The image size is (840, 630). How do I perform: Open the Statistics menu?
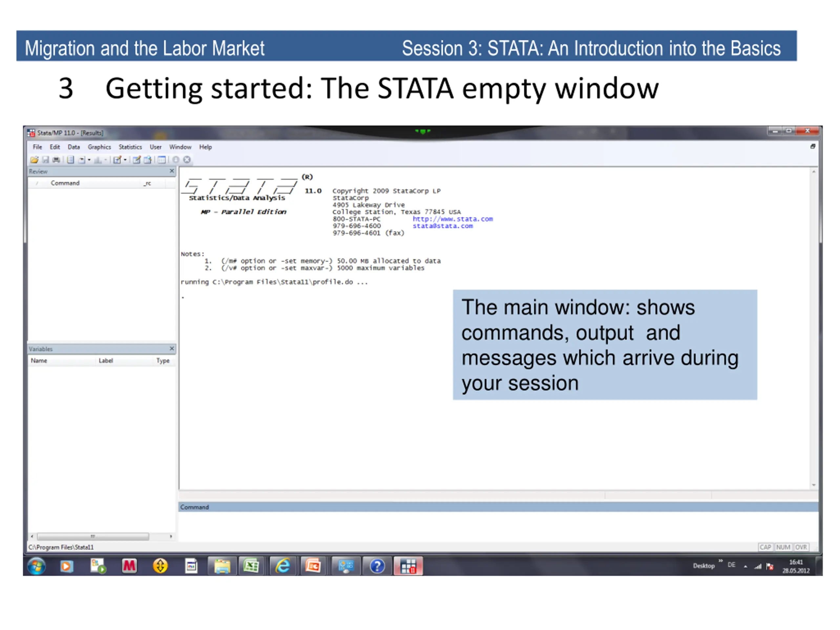(x=130, y=147)
